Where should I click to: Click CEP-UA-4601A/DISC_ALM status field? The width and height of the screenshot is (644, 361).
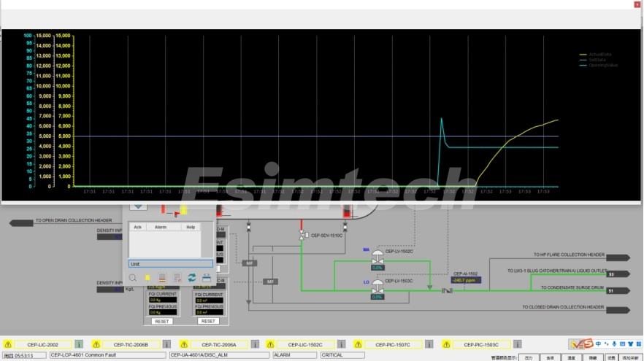coord(219,355)
